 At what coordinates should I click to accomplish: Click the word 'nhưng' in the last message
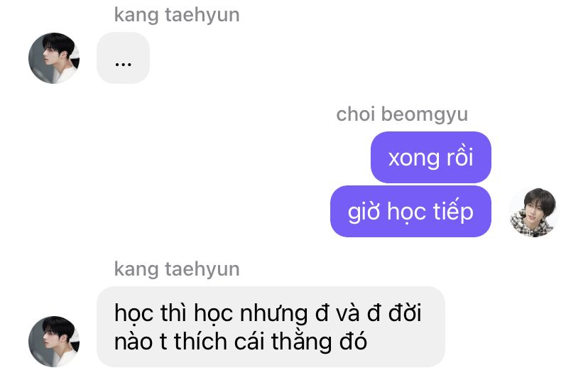click(x=273, y=313)
